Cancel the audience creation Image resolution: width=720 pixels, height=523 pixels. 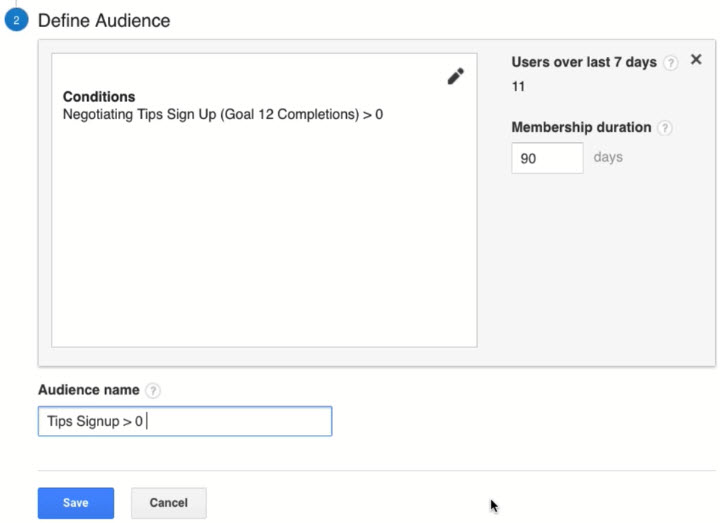[168, 503]
